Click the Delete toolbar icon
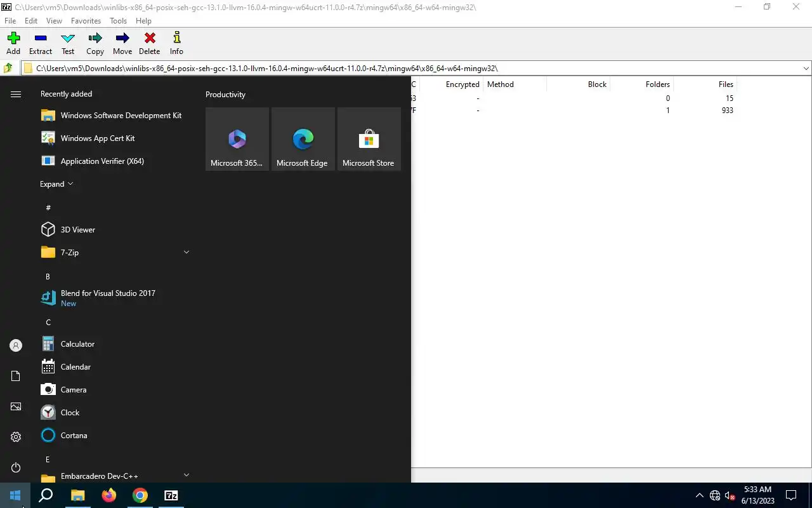The image size is (812, 508). pyautogui.click(x=150, y=44)
